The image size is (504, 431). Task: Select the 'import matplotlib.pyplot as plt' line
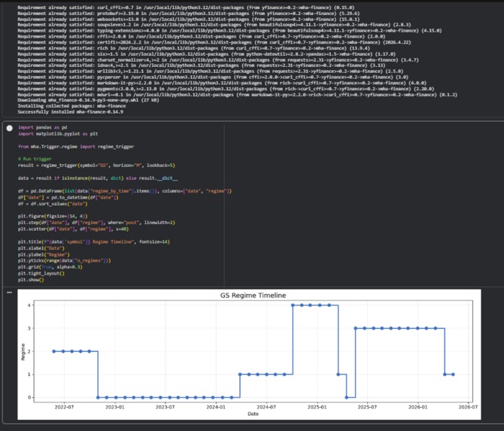click(x=58, y=134)
